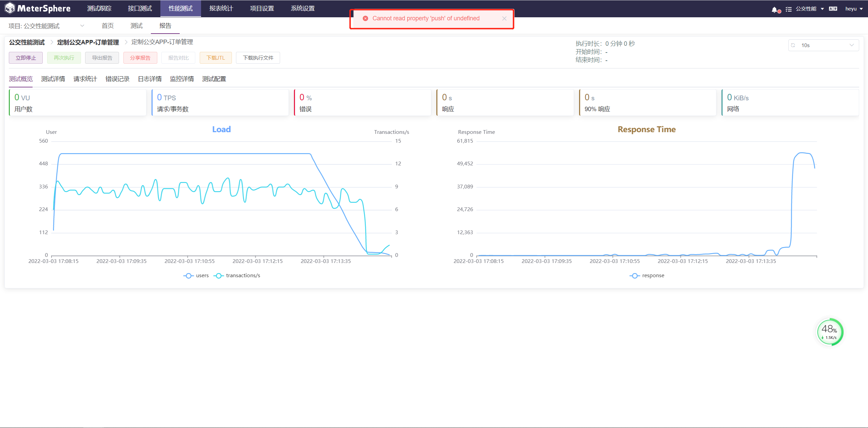Click the 0 VU 用户数 card
The width and height of the screenshot is (868, 428).
[77, 103]
